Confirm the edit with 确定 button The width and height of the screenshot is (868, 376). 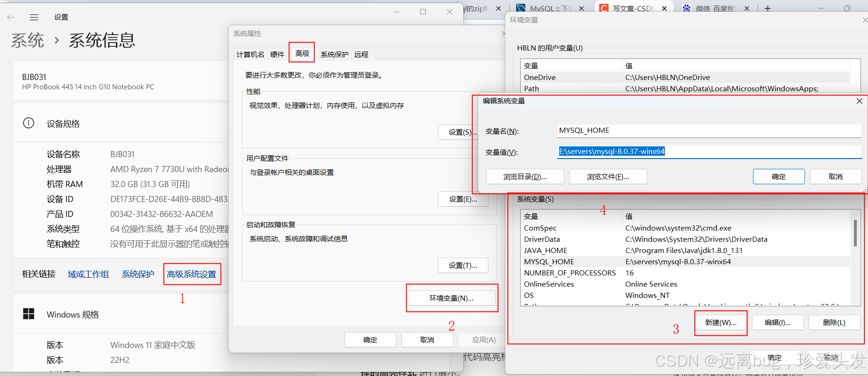[x=779, y=177]
